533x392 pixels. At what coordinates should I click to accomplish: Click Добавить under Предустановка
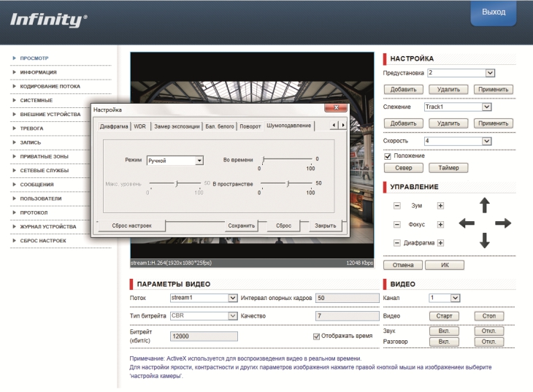click(404, 90)
